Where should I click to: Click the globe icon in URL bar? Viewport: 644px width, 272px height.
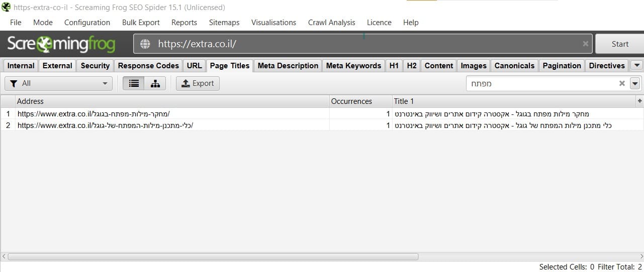(145, 44)
